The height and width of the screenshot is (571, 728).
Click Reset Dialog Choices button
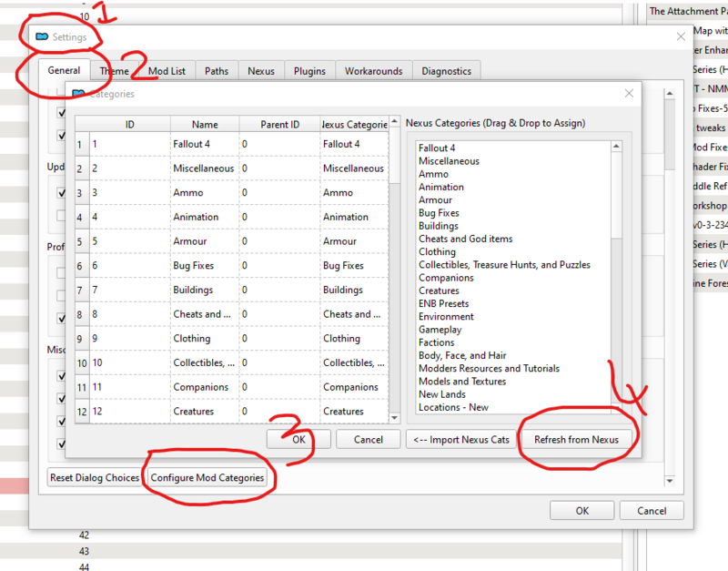[95, 477]
